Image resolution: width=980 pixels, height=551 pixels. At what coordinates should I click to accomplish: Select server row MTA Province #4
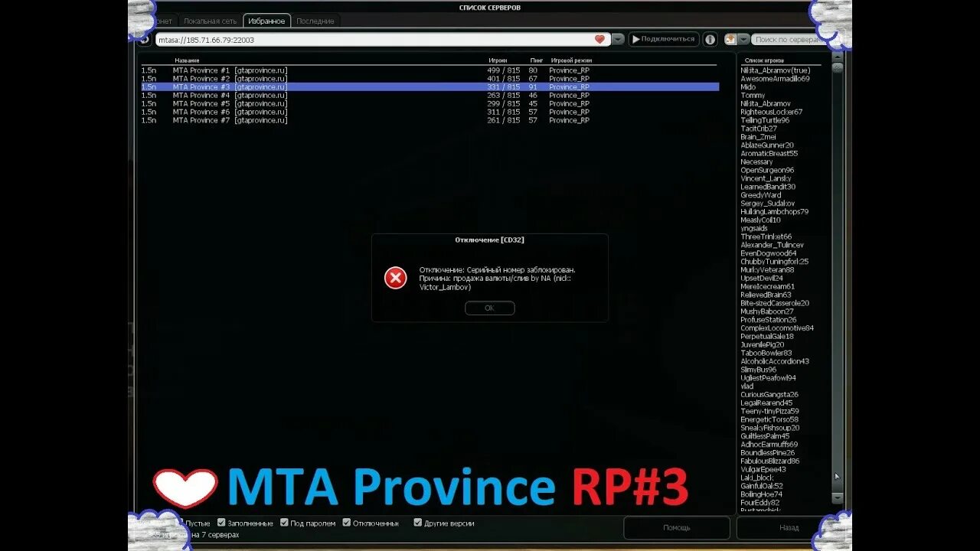point(430,96)
